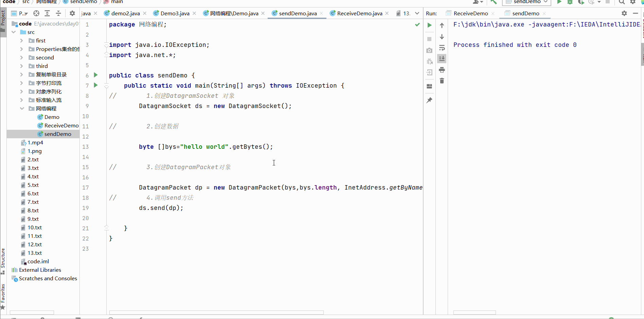Click the exit icon in Run panel
Viewport: 644px width, 319px height.
[429, 72]
